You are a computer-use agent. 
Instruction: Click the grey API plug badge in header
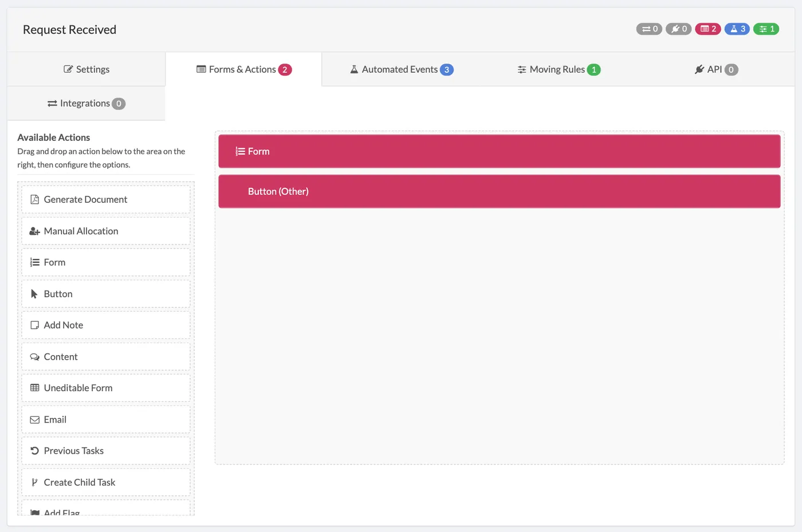coord(678,29)
